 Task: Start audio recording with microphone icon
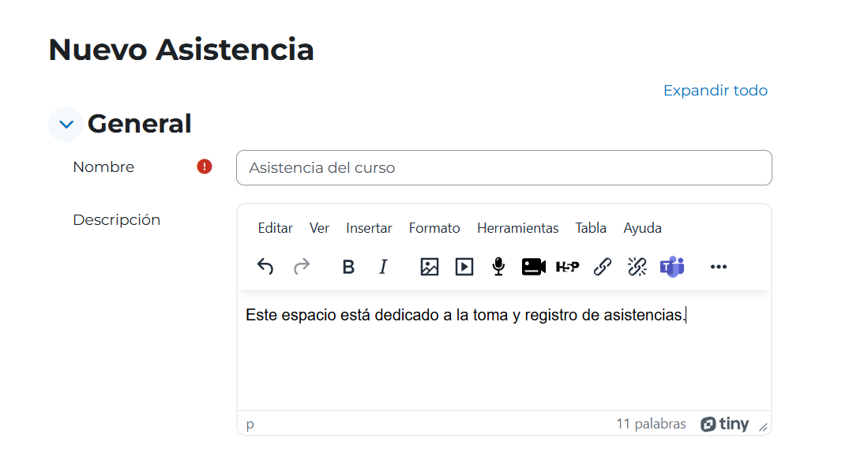tap(499, 267)
